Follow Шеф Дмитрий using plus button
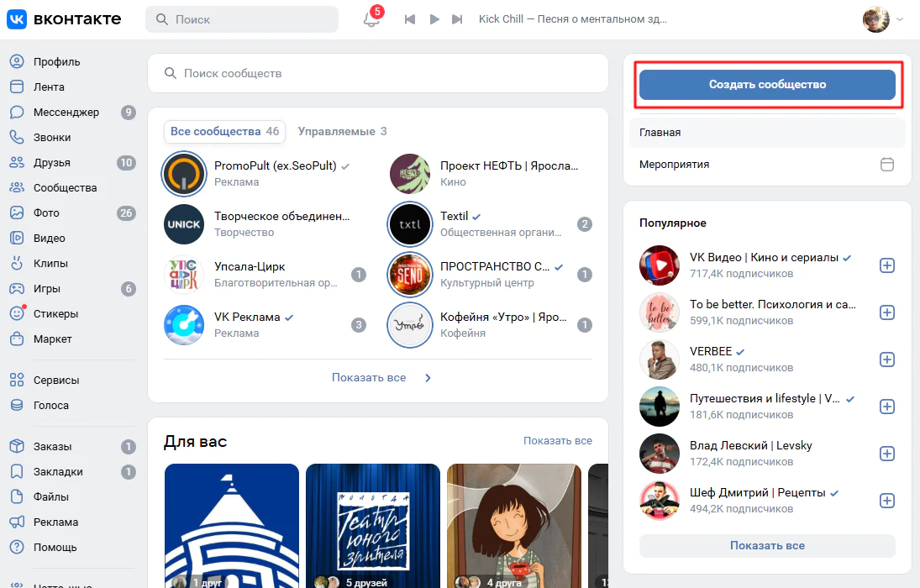 [886, 501]
